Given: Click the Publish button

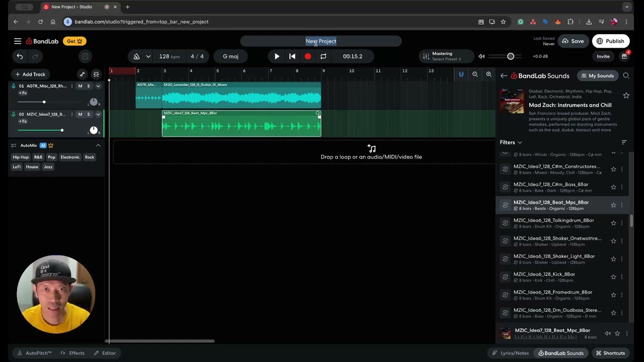Looking at the screenshot, I should [x=611, y=41].
